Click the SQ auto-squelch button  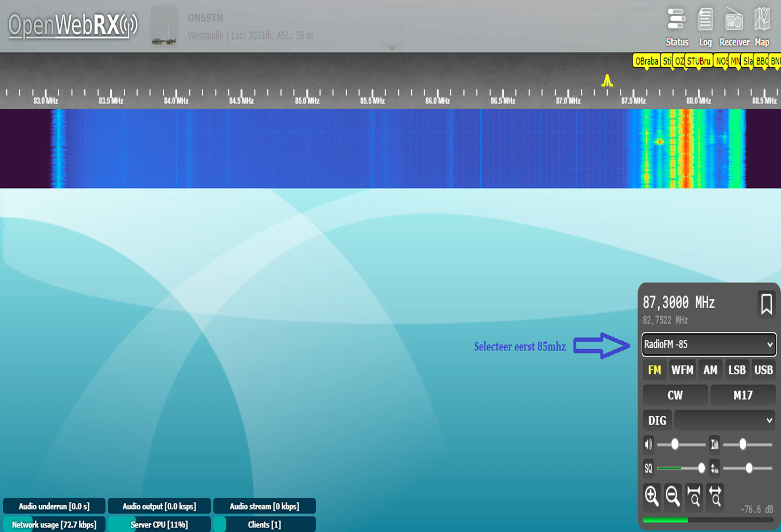[x=649, y=468]
